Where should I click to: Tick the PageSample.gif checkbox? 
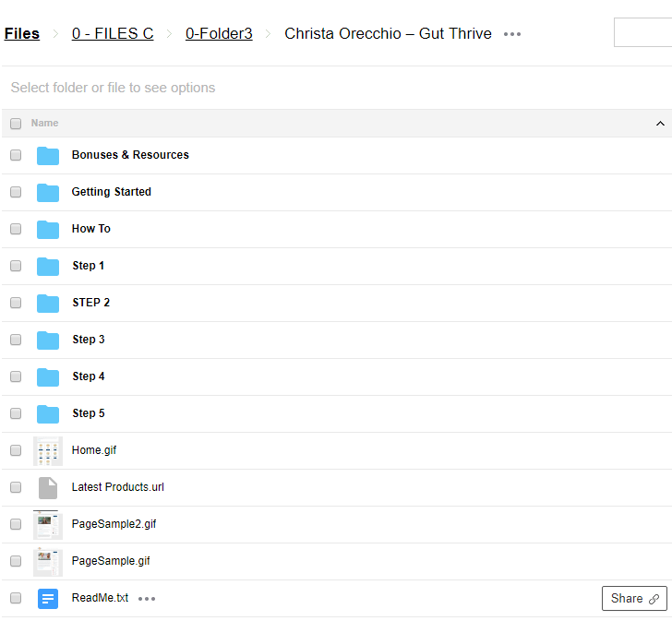(x=16, y=561)
